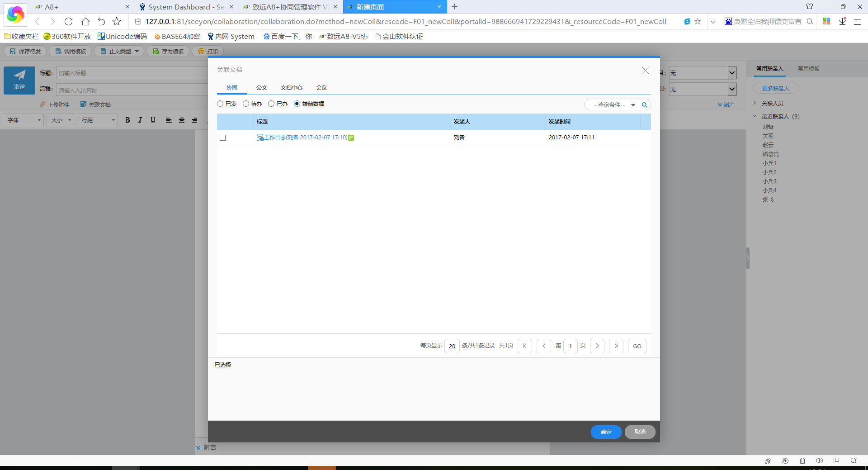
Task: Click the 展开 expand link
Action: pyautogui.click(x=726, y=104)
